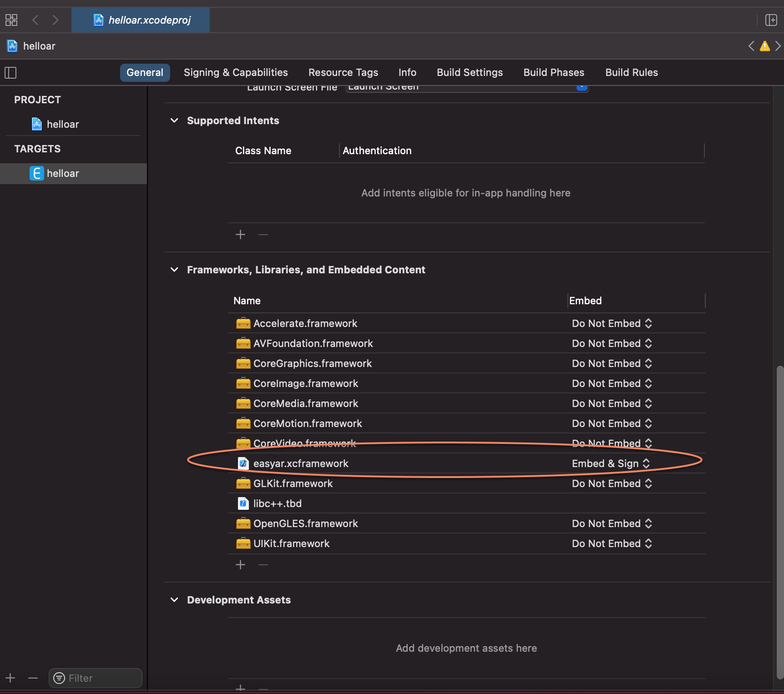Viewport: 784px width, 694px height.
Task: Click inside the Filter field
Action: click(x=96, y=678)
